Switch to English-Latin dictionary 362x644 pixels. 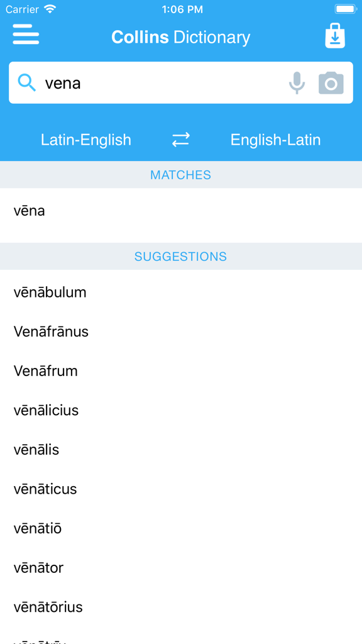tap(275, 140)
